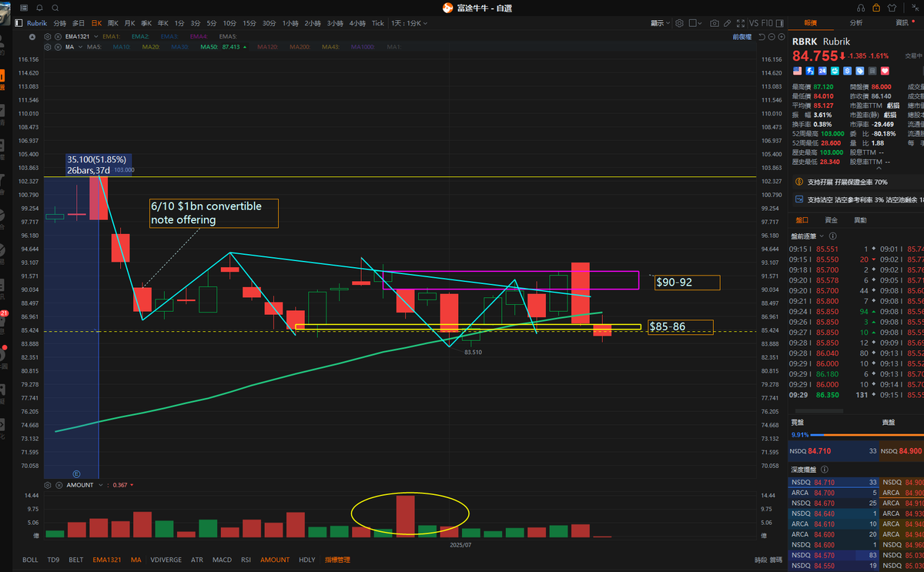
Task: Select the 1小時 timeframe
Action: (x=291, y=23)
